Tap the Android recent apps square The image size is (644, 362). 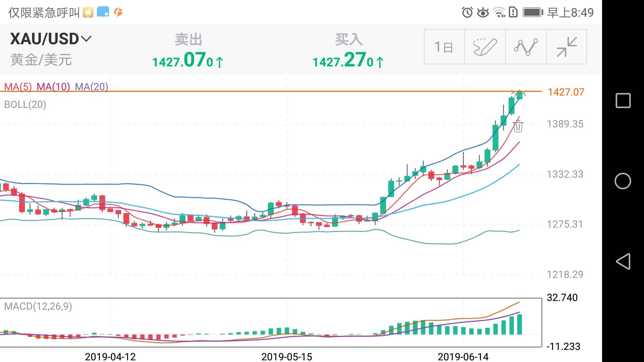tap(623, 101)
